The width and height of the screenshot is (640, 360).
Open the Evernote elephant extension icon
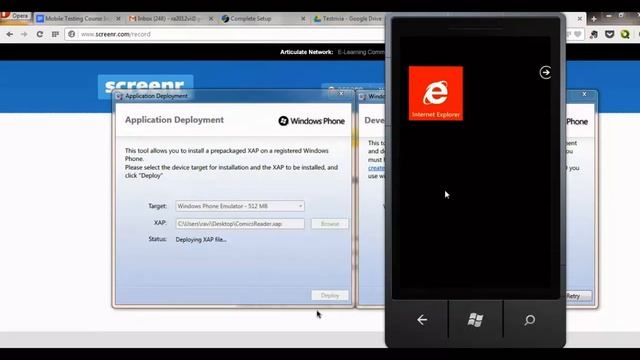point(594,35)
